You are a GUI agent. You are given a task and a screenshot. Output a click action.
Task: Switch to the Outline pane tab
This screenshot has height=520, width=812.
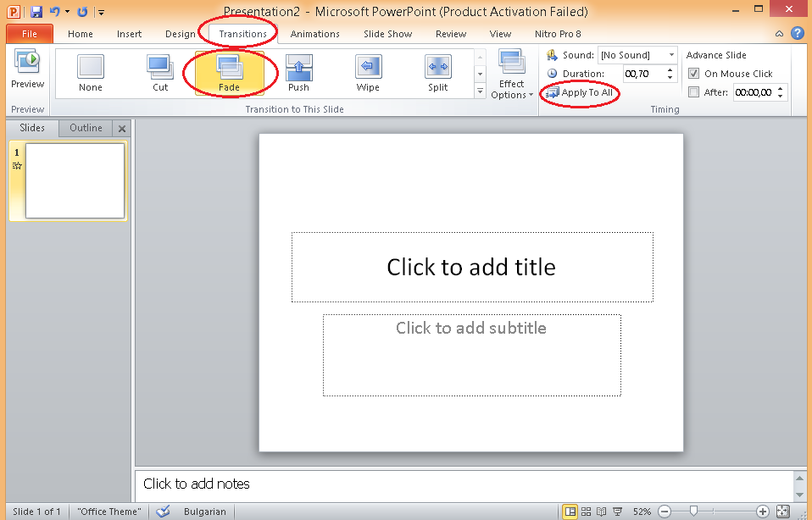point(86,128)
